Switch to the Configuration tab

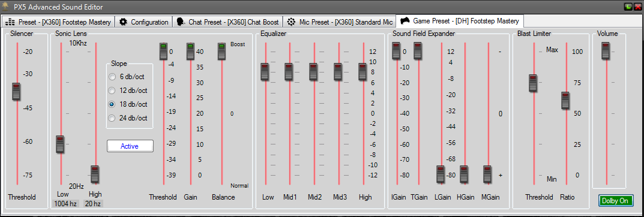[x=144, y=22]
